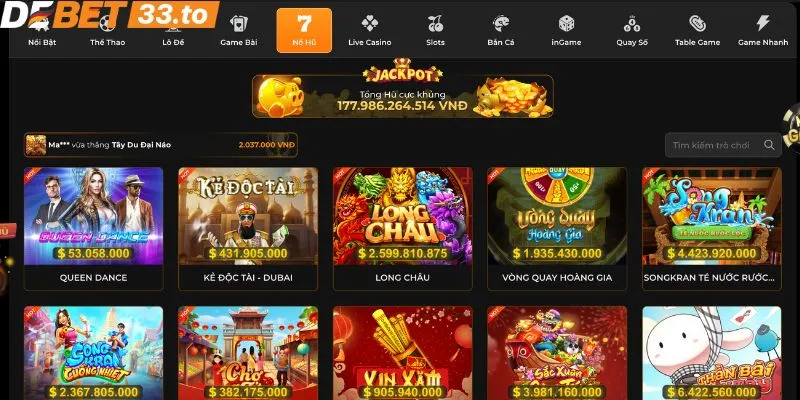Select the Quay Số lottery balls icon
Viewport: 800px width, 400px height.
click(632, 23)
